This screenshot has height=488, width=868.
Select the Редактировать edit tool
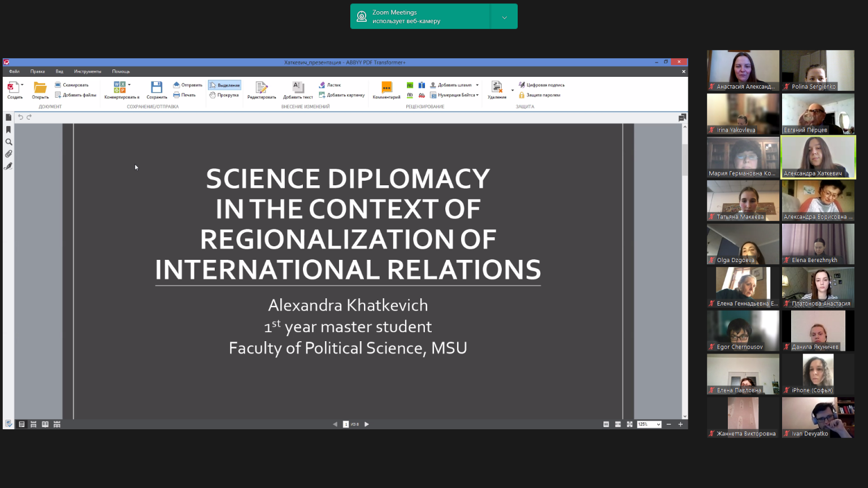coord(261,88)
